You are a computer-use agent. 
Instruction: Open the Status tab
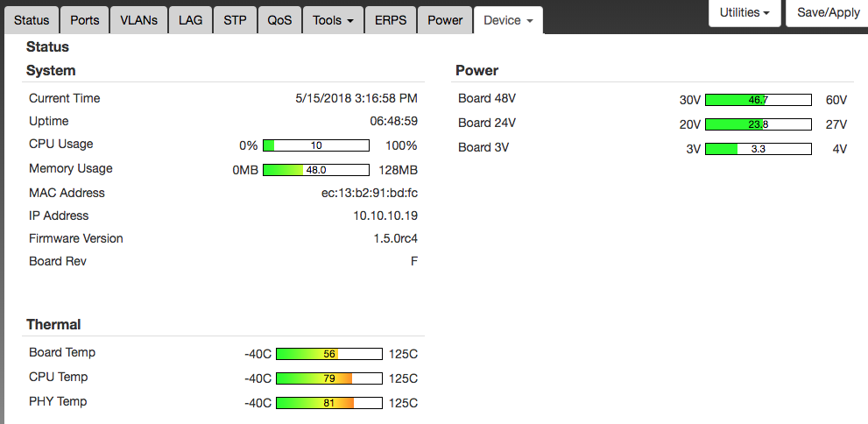click(32, 20)
